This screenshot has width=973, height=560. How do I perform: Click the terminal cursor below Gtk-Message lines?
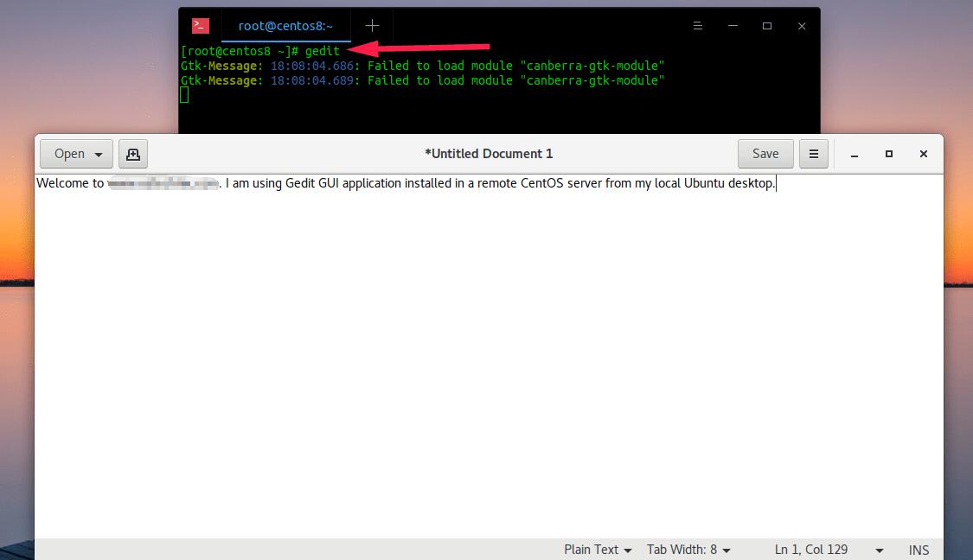tap(184, 95)
